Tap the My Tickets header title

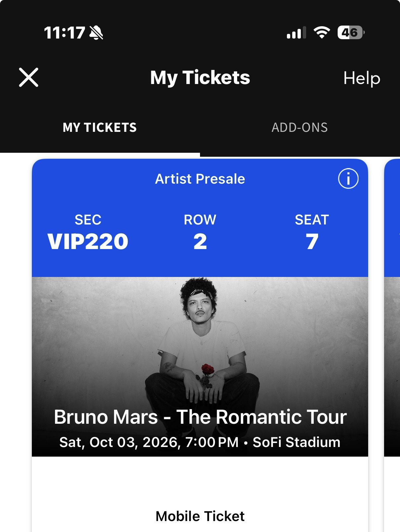pos(200,78)
